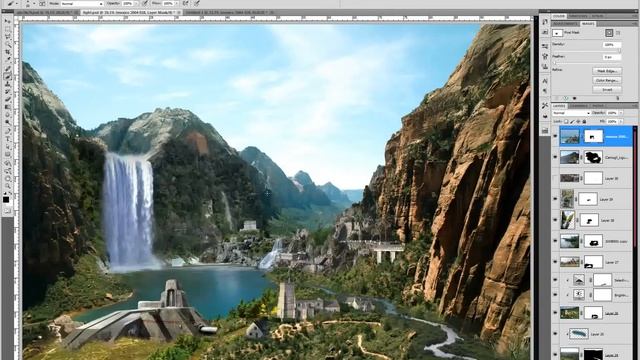
Task: Delete mask using Masks panel trash icon
Action: click(618, 98)
